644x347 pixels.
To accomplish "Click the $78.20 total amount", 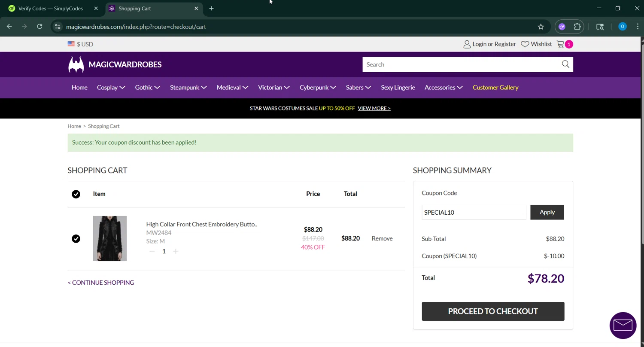I will (546, 278).
